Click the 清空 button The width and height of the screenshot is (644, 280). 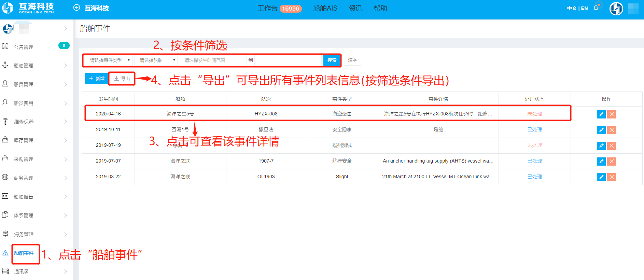pos(352,60)
